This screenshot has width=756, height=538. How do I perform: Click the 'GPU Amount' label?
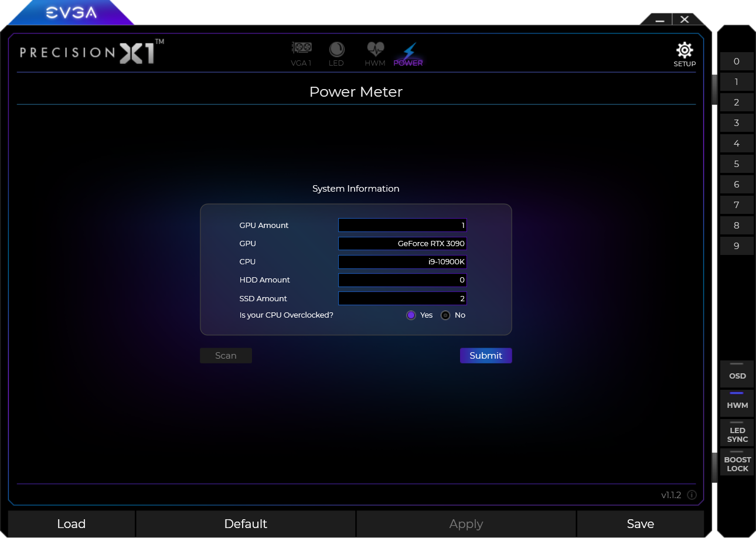click(x=264, y=226)
